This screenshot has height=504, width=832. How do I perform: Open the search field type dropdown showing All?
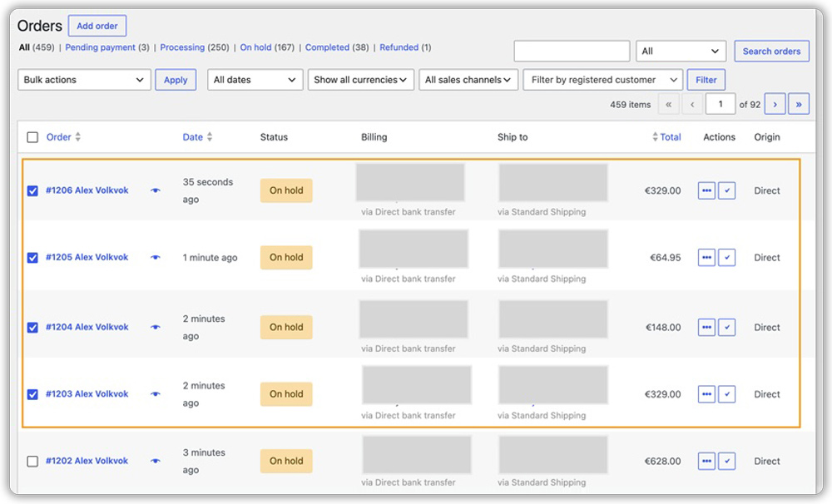coord(681,51)
